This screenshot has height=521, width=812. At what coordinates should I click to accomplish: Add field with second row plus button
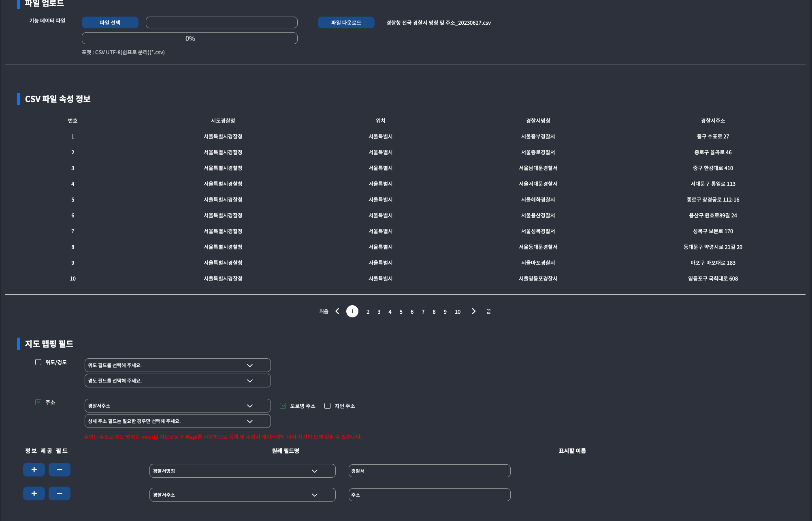tap(34, 493)
